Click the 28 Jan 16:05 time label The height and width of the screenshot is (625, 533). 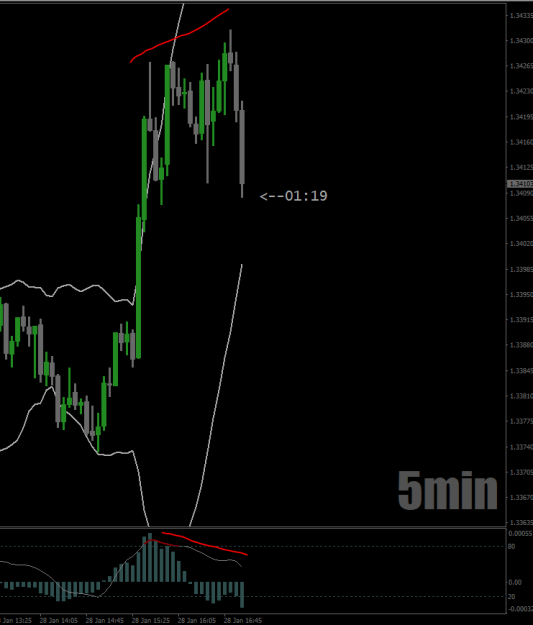197,621
